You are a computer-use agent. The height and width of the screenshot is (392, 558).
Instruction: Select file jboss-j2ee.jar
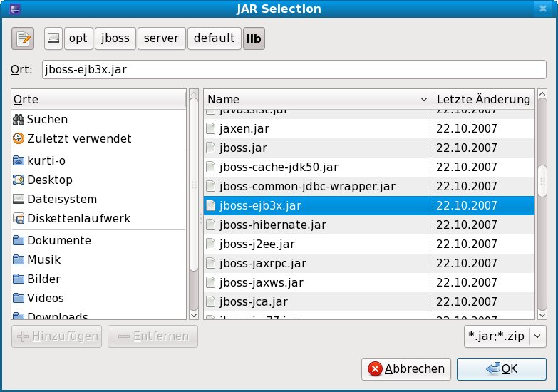tap(369, 244)
